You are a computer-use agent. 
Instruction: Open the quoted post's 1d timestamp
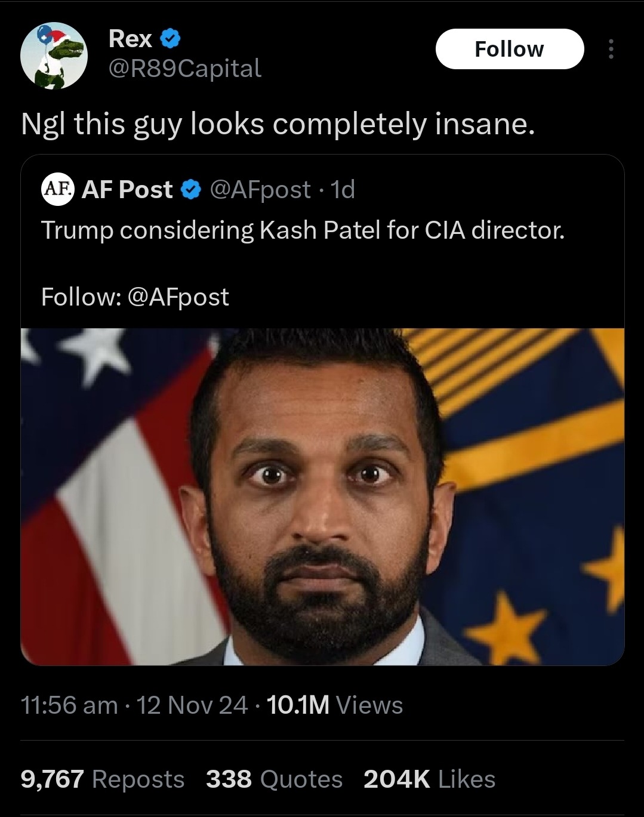click(343, 190)
